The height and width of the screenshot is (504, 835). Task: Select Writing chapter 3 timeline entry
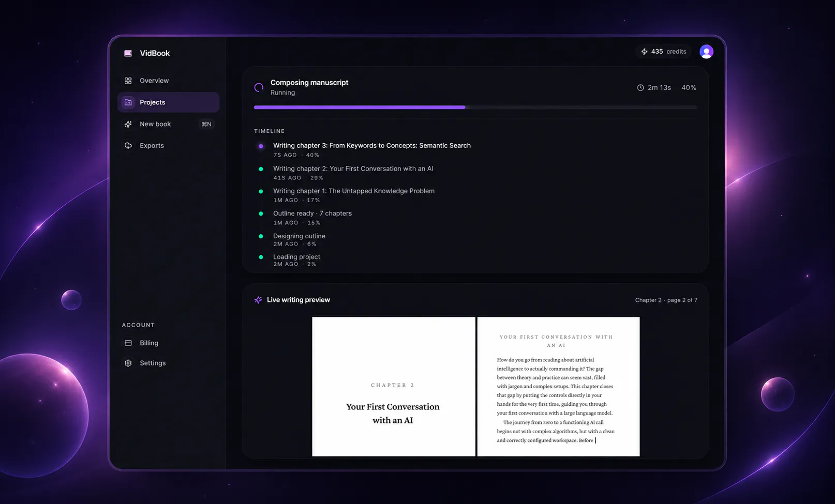[372, 146]
